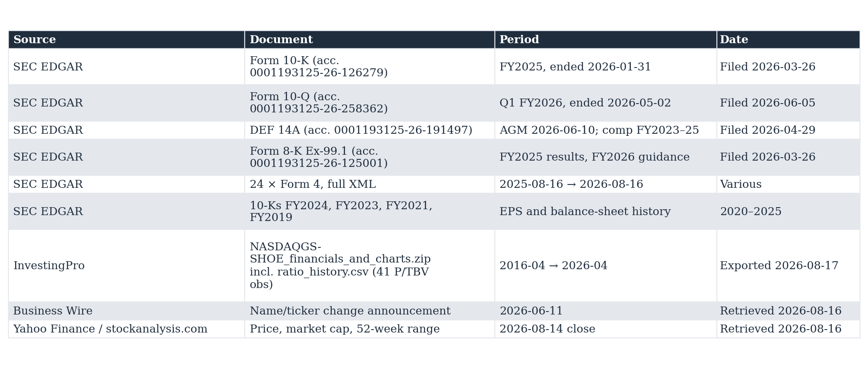Select the 24 × Form 4 cell
Screen dimensions: 868x369
tap(369, 184)
